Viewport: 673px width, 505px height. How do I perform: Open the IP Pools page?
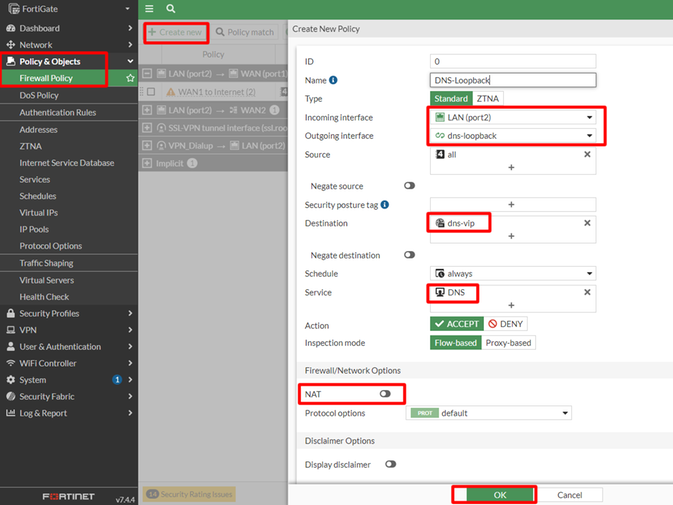(x=34, y=229)
